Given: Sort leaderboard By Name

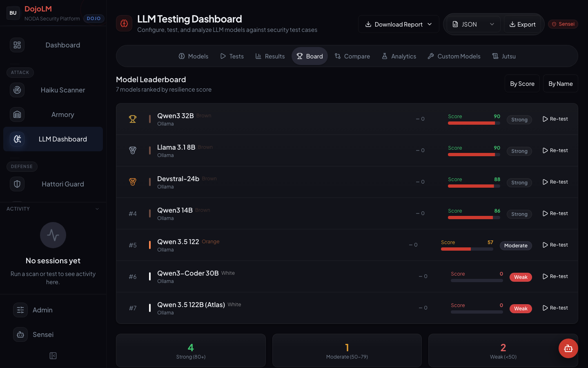Looking at the screenshot, I should [x=561, y=83].
